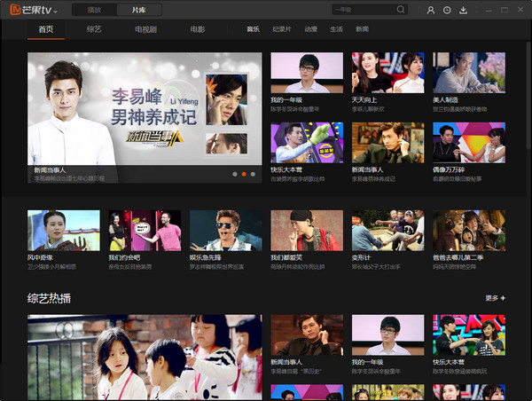The height and width of the screenshot is (401, 532).
Task: Click the search magnifier icon
Action: (x=402, y=10)
